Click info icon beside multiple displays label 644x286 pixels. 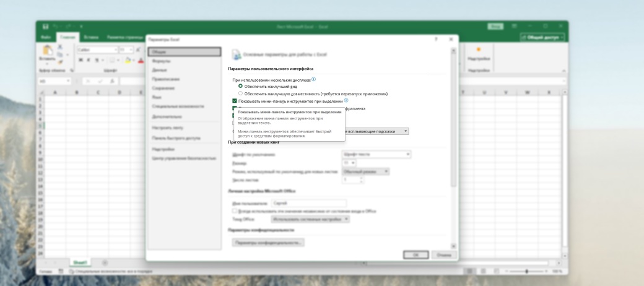coord(313,79)
